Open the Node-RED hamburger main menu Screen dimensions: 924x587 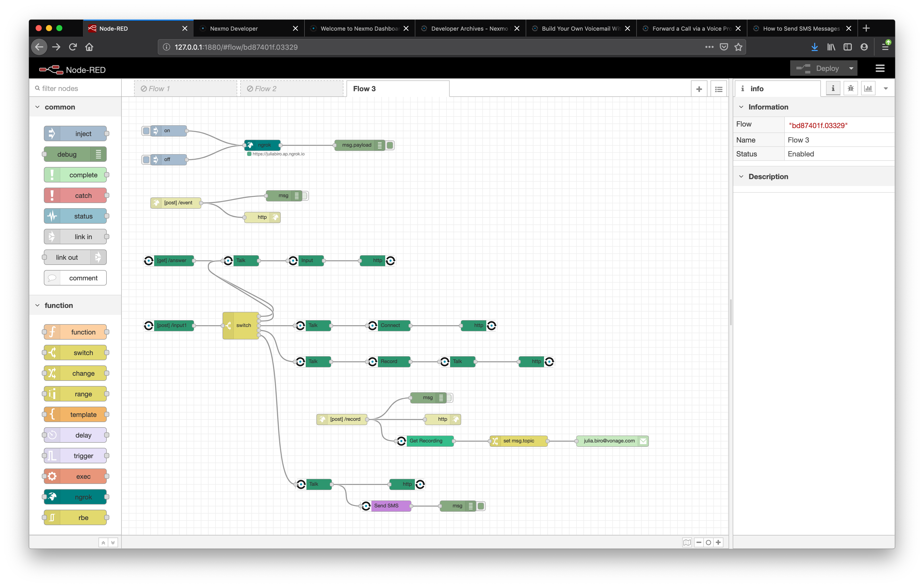coord(880,69)
